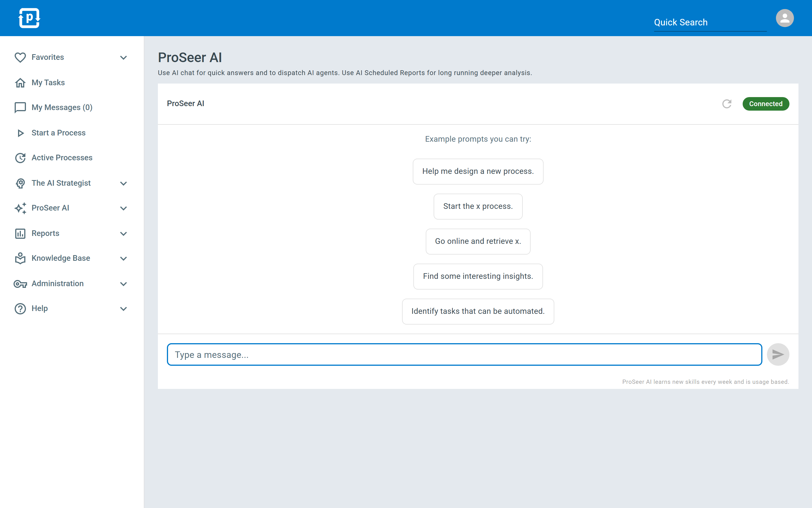This screenshot has width=812, height=508.
Task: Click the 'ProSeer AI' chat panel title
Action: pyautogui.click(x=185, y=104)
